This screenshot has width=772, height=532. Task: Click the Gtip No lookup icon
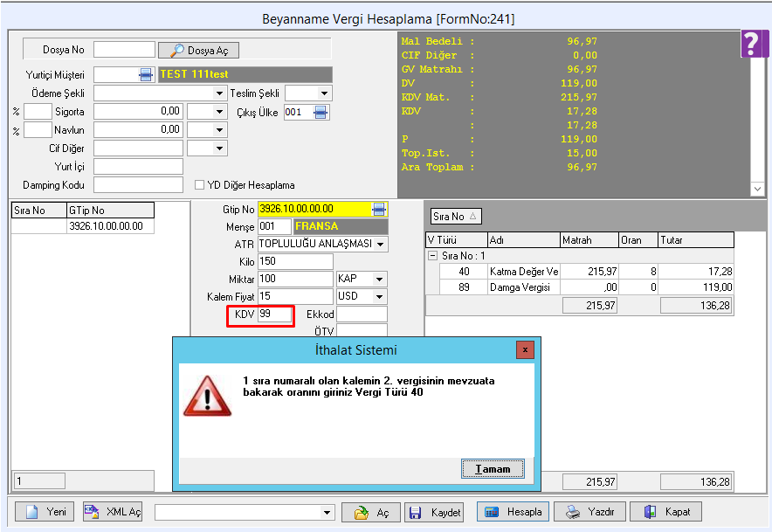pos(379,210)
